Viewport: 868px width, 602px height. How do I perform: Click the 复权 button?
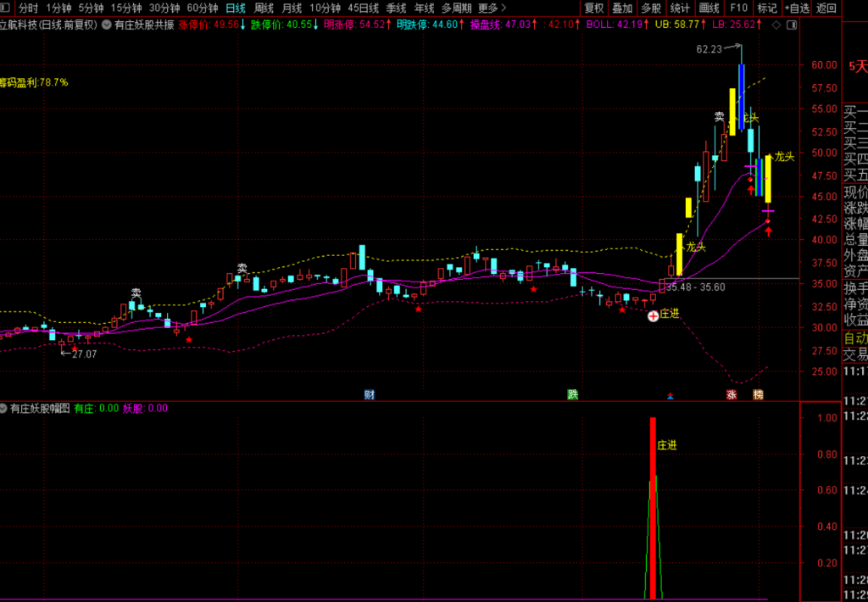(x=594, y=8)
